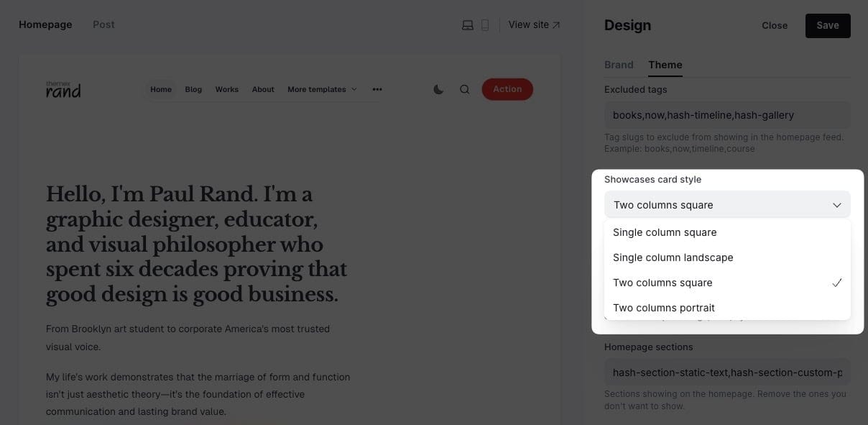Edit the Excluded tags input field
The width and height of the screenshot is (868, 425).
pos(726,115)
